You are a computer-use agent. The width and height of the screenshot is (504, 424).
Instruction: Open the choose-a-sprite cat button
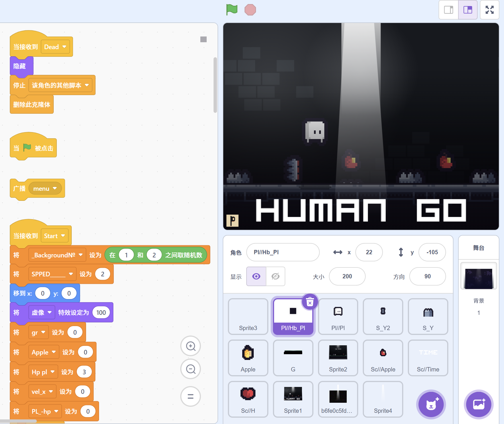[431, 404]
